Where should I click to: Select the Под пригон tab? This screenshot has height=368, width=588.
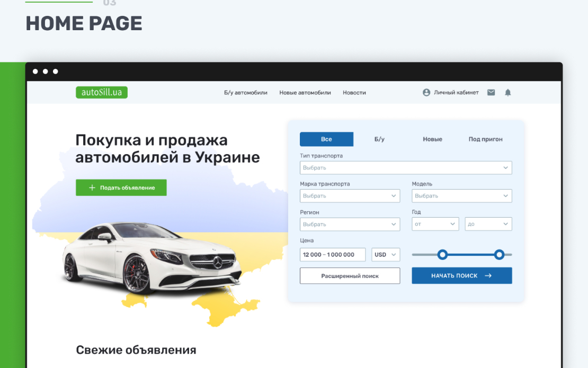485,139
